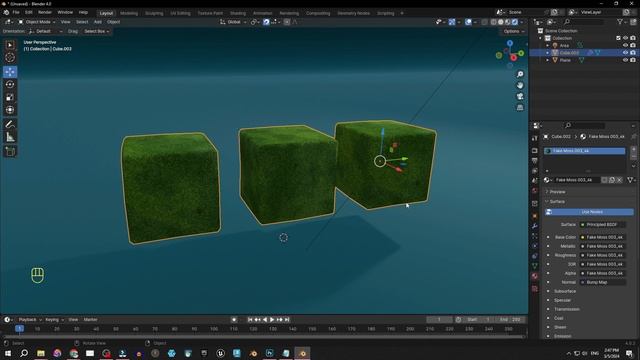Activate the Select Box tool

[x=10, y=45]
